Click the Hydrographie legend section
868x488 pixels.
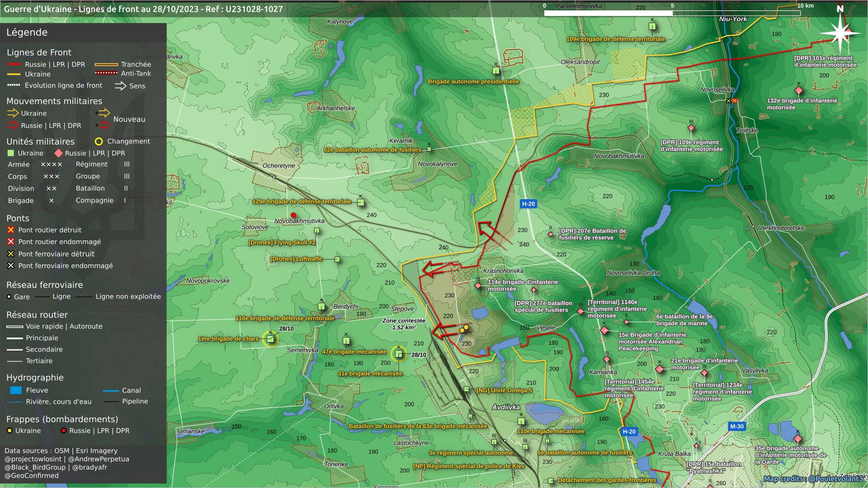click(x=35, y=378)
